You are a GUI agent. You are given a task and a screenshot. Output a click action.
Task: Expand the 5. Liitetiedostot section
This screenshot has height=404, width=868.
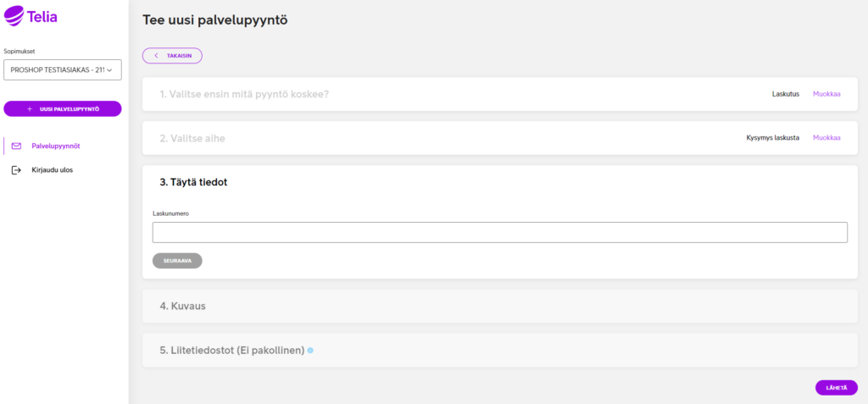click(500, 351)
